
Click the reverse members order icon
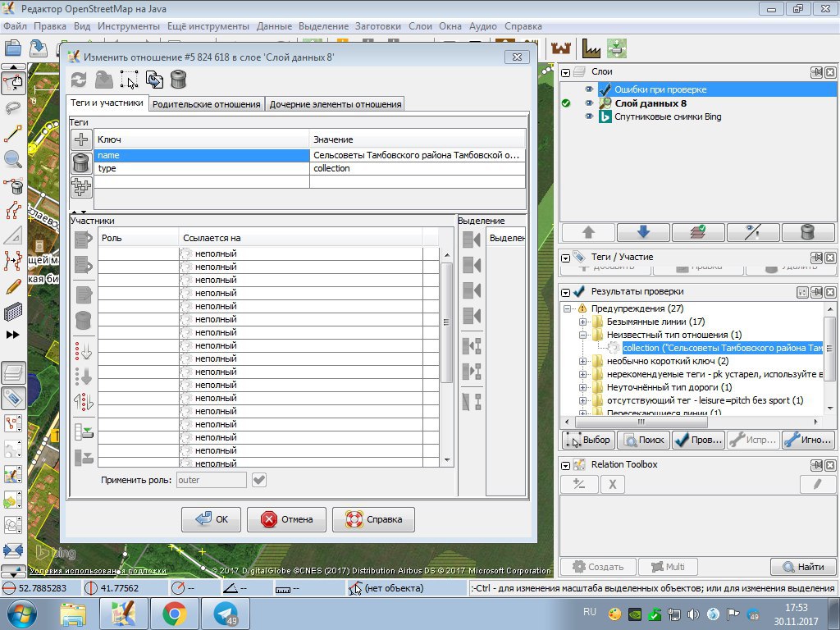(84, 401)
